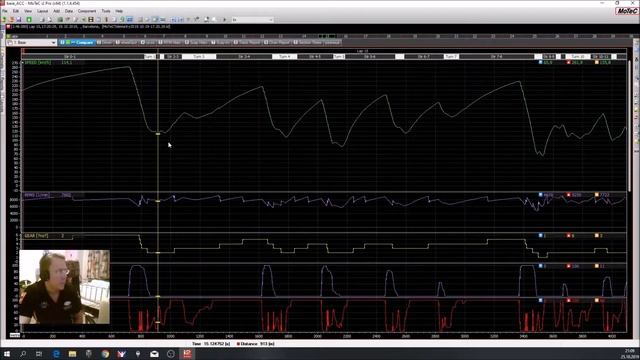Click the SPEED [km/h] channel label
Screen dimensions: 640x360
tap(38, 62)
